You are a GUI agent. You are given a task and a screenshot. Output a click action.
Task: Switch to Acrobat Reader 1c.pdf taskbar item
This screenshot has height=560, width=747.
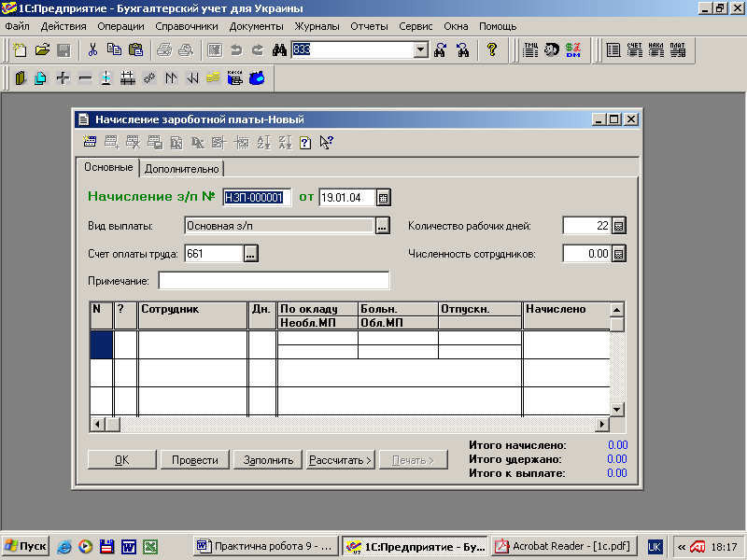[x=563, y=546]
